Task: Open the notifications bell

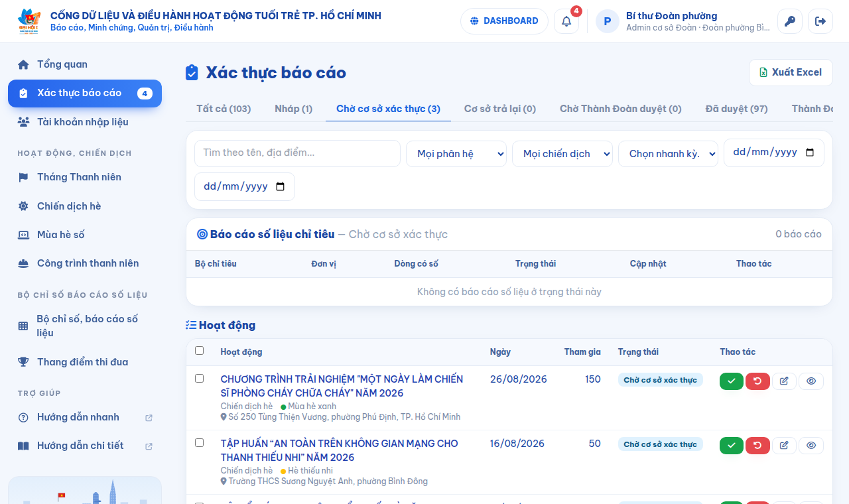Action: coord(566,21)
